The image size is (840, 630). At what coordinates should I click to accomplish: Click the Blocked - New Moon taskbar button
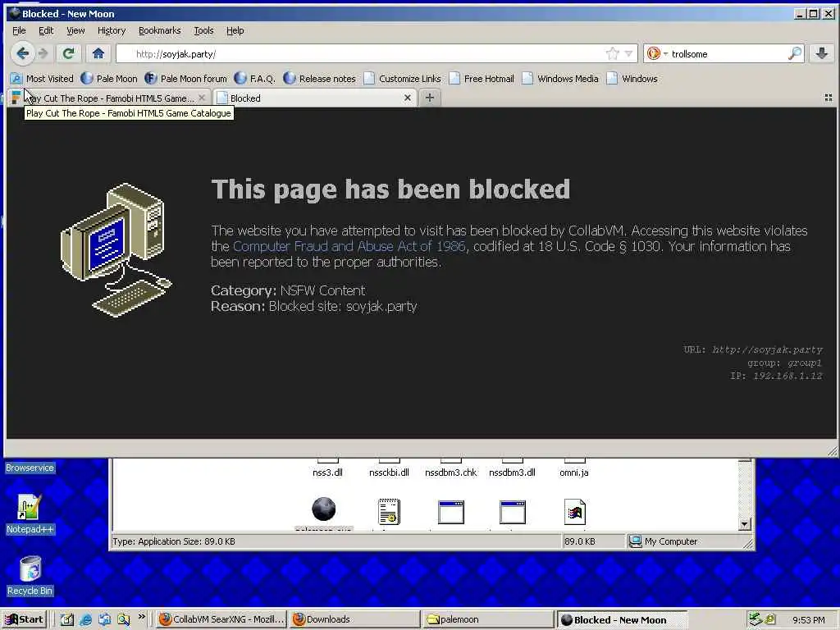[622, 620]
